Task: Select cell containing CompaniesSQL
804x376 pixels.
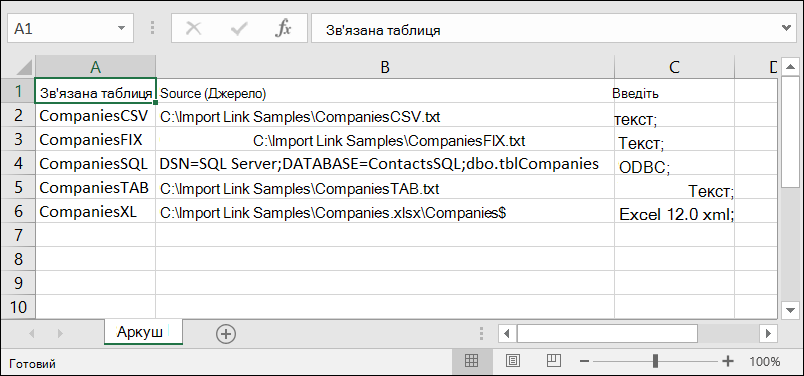Action: coord(95,164)
